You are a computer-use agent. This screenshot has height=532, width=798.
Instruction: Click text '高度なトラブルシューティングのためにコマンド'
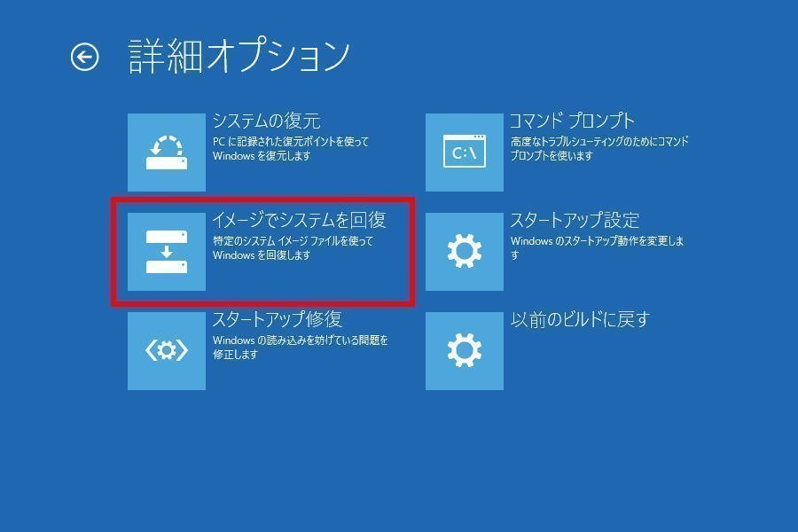click(x=599, y=142)
